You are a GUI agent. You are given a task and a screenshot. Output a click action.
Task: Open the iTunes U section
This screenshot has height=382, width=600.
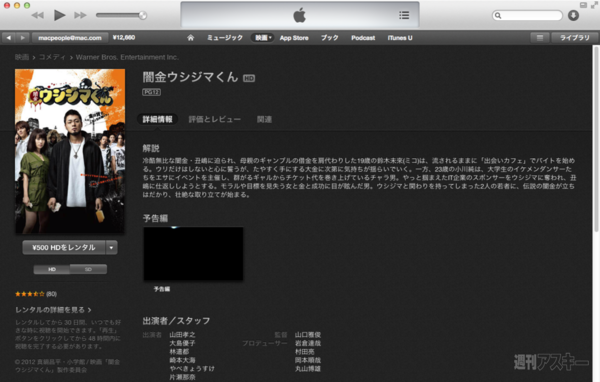coord(400,38)
